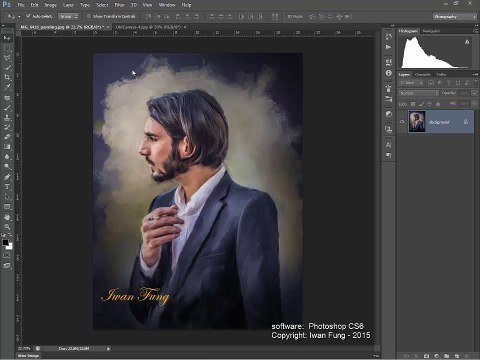Viewport: 480px width, 360px height.
Task: Open the workspace switcher dropdown
Action: (x=455, y=16)
